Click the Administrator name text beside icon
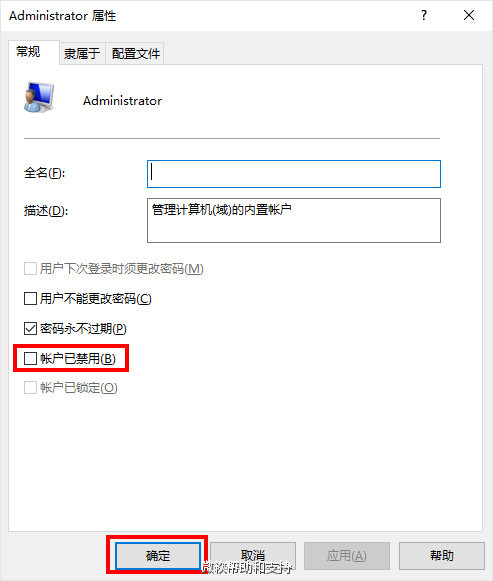This screenshot has width=493, height=581. click(x=123, y=101)
